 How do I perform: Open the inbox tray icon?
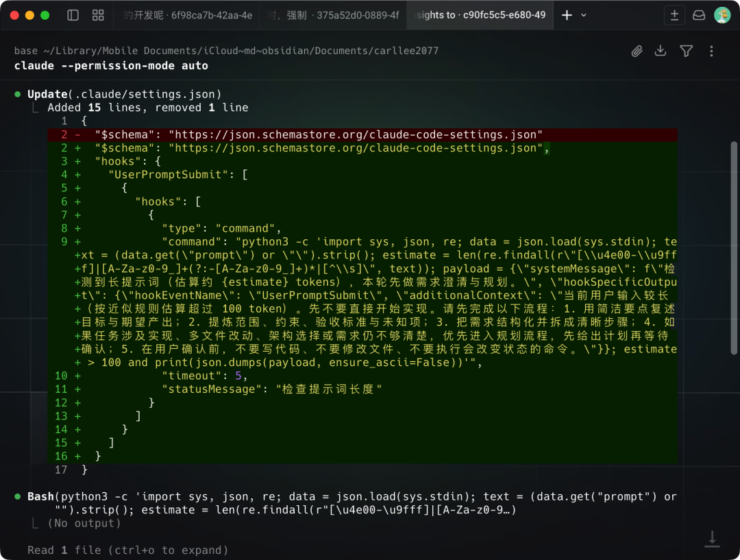(x=699, y=15)
